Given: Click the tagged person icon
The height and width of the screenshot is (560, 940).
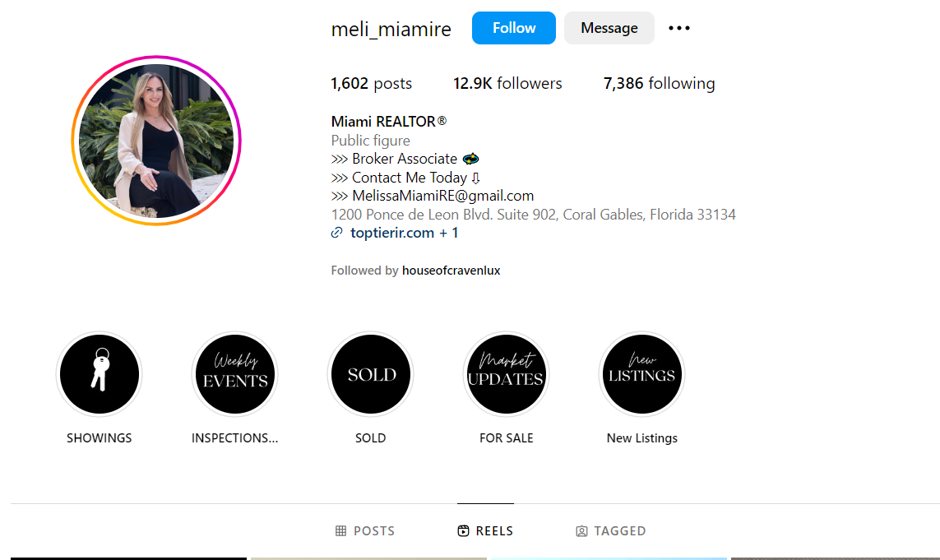Looking at the screenshot, I should (581, 531).
